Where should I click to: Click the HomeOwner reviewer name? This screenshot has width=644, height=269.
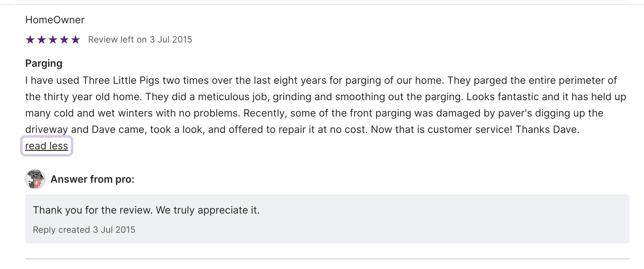[55, 20]
